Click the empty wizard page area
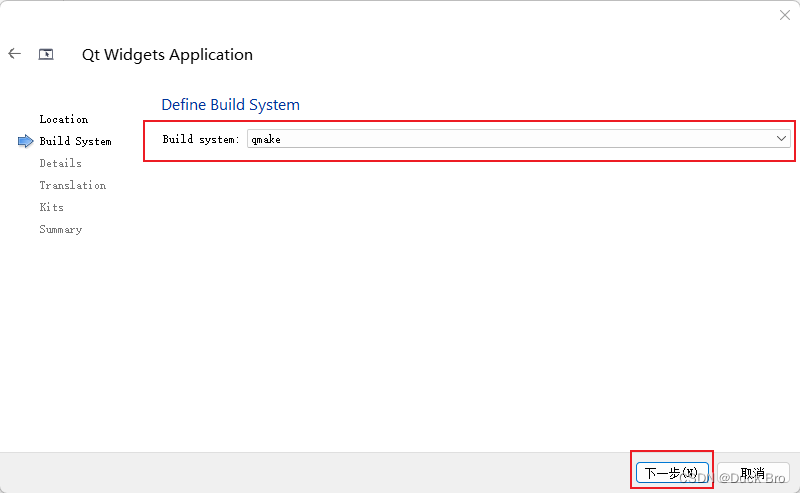The width and height of the screenshot is (800, 493). pos(470,300)
